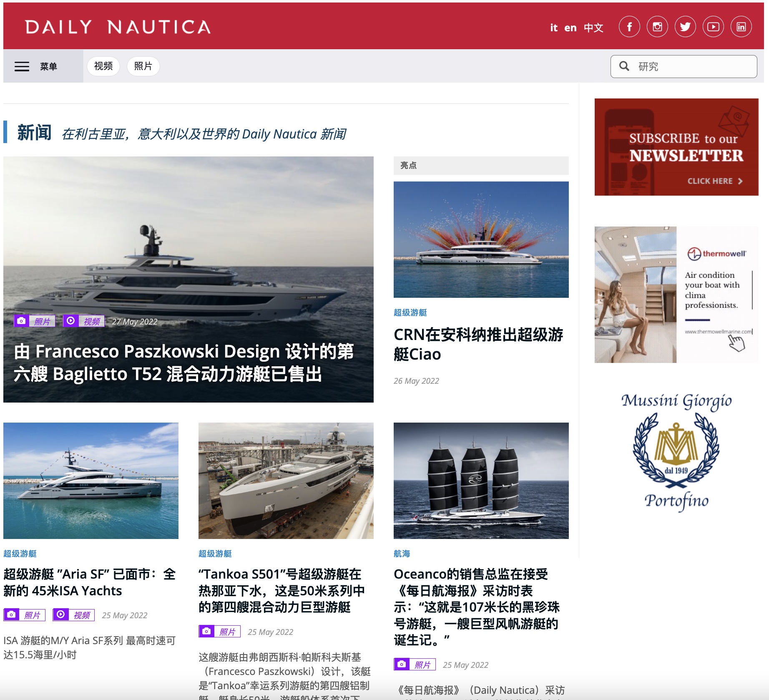Open the LinkedIn social icon
This screenshot has width=769, height=700.
(741, 27)
